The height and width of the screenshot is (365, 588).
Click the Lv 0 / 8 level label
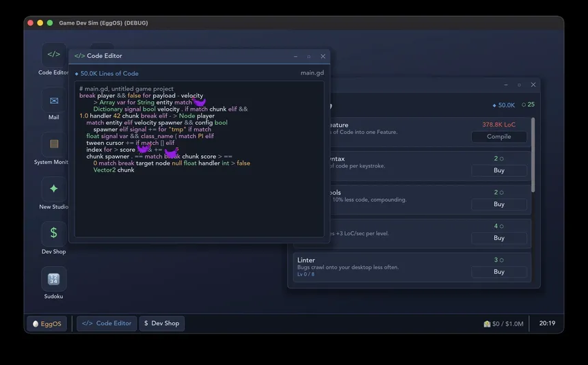pos(306,274)
